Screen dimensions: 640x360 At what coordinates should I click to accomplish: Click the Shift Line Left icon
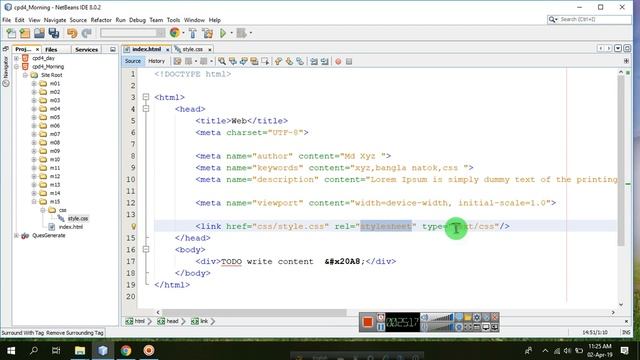click(x=313, y=61)
